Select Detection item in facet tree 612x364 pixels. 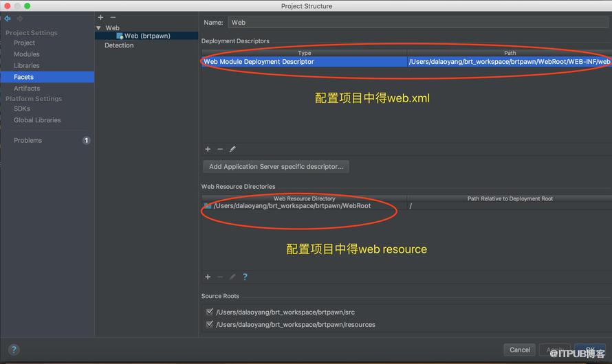tap(119, 45)
